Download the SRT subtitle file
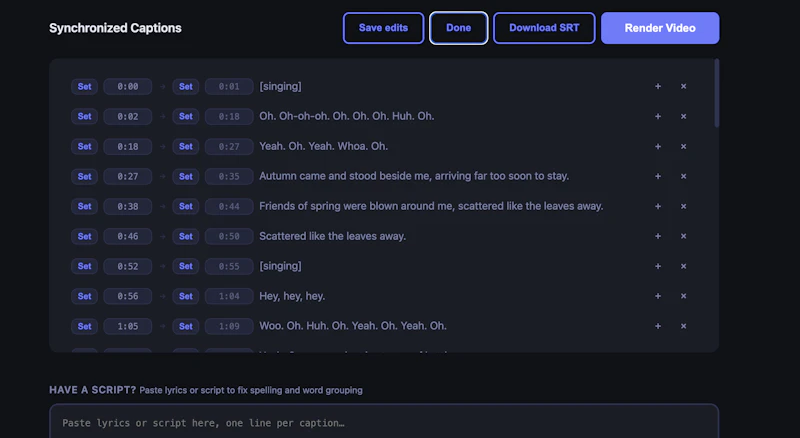 tap(544, 28)
